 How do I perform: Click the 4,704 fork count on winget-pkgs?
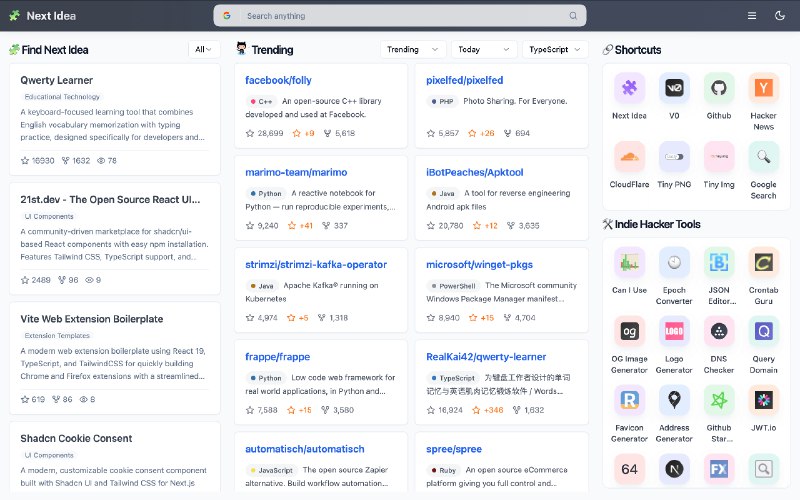pyautogui.click(x=519, y=318)
